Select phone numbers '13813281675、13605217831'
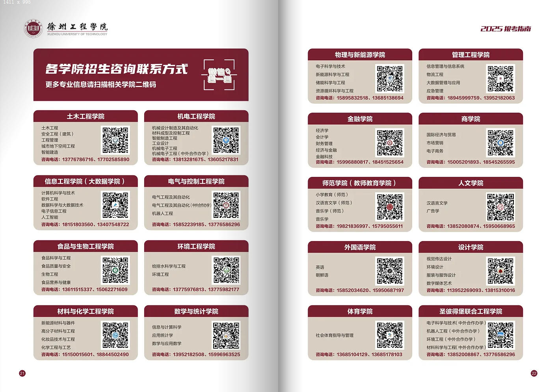This screenshot has height=392, width=556. coord(205,160)
